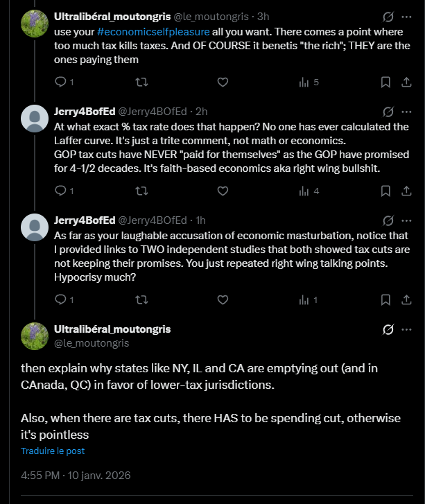Like the 'economic masturbation' reply tweet
The image size is (425, 504).
pyautogui.click(x=223, y=299)
